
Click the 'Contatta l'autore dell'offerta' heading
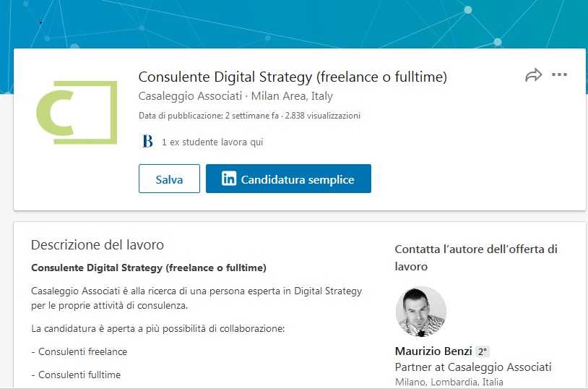pos(475,257)
